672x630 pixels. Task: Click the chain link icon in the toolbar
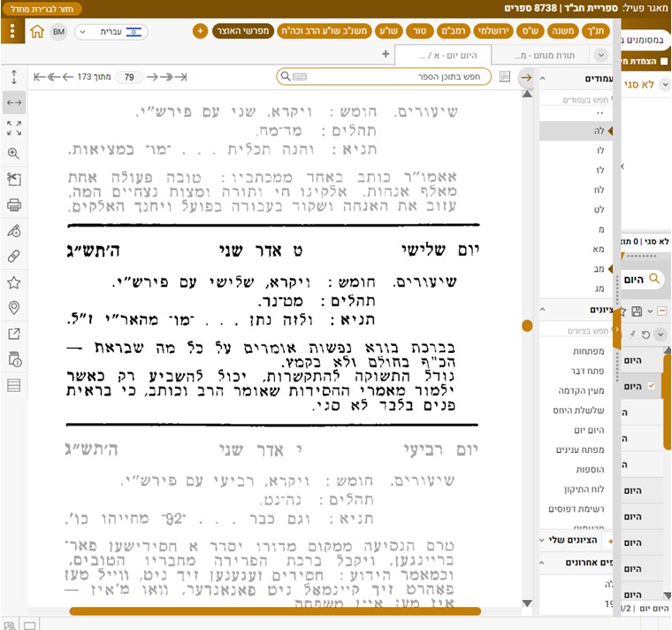point(14,257)
